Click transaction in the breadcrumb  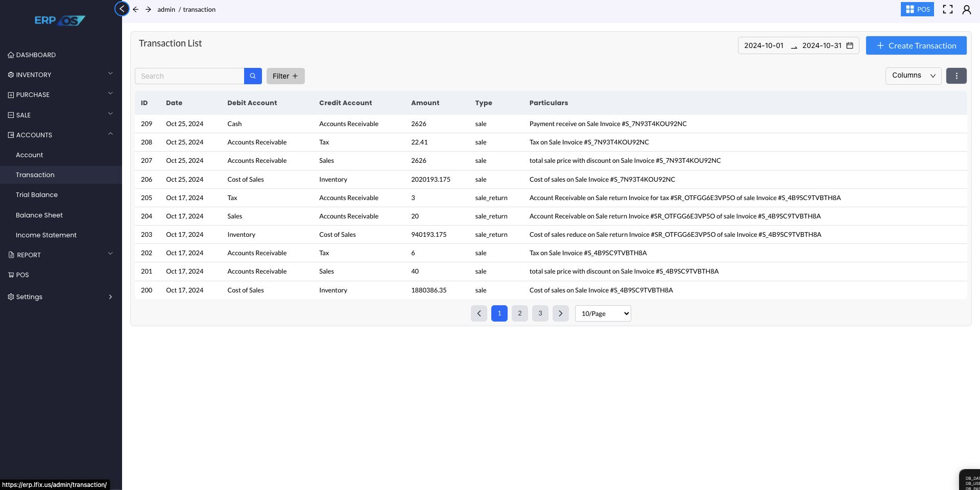199,9
